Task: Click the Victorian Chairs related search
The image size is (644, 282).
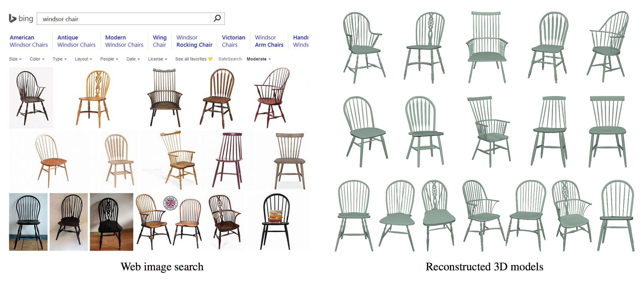Action: click(233, 41)
